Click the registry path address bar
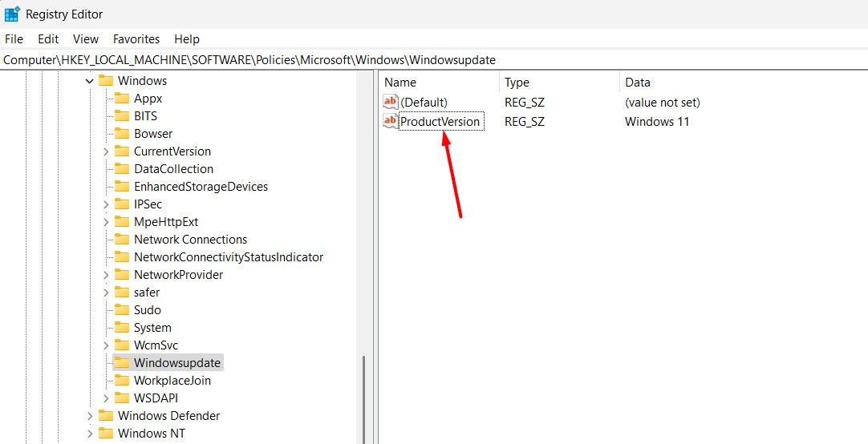Screen dimensions: 868x444 tap(434, 60)
